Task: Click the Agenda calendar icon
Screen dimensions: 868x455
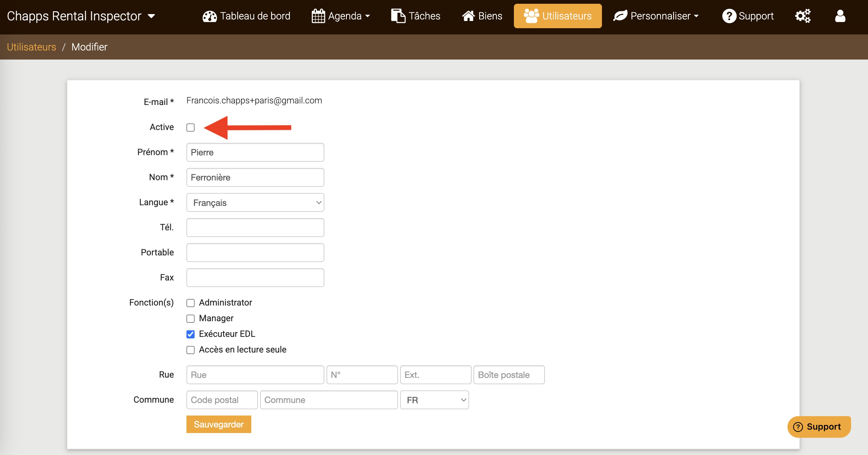Action: click(x=318, y=16)
